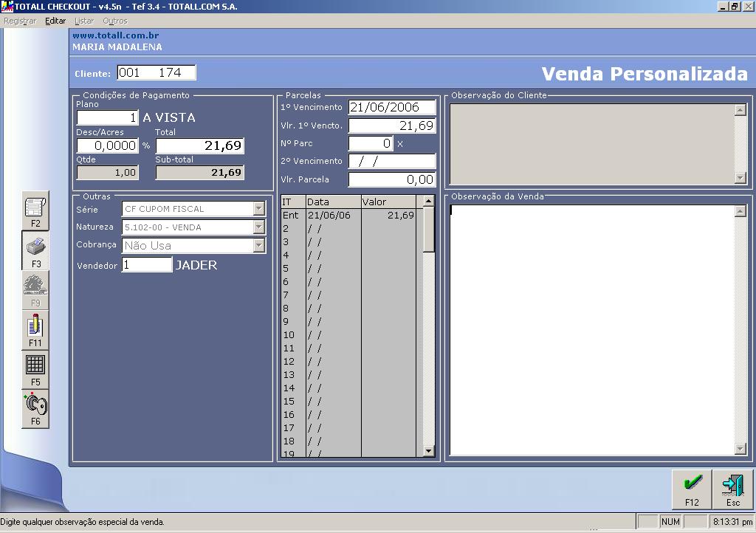Image resolution: width=756 pixels, height=533 pixels.
Task: Click the Observação do Cliente text area
Action: click(x=592, y=144)
